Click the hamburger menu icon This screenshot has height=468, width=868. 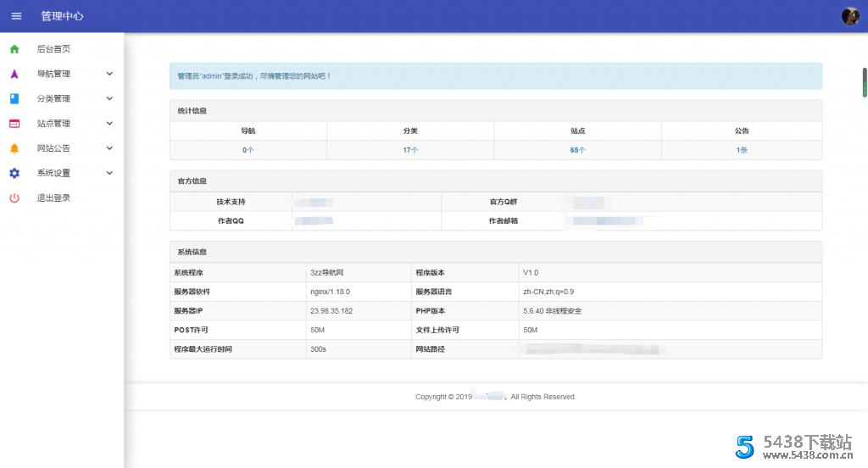tap(16, 16)
